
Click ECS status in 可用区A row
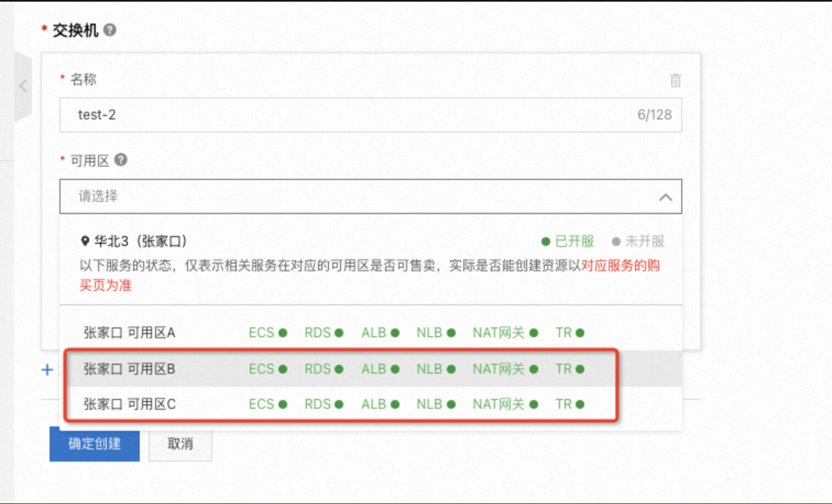268,333
